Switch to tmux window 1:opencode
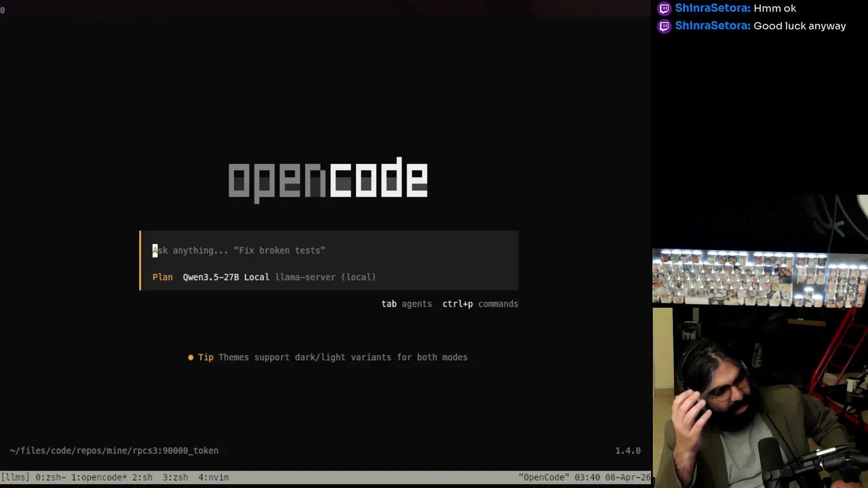The height and width of the screenshot is (488, 868). point(99,477)
